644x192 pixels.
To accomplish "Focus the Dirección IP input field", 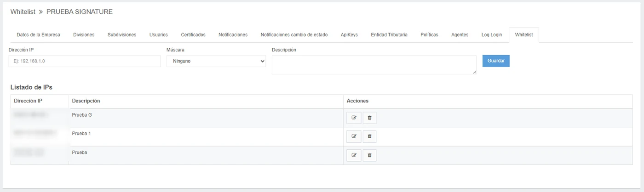I will tap(85, 61).
